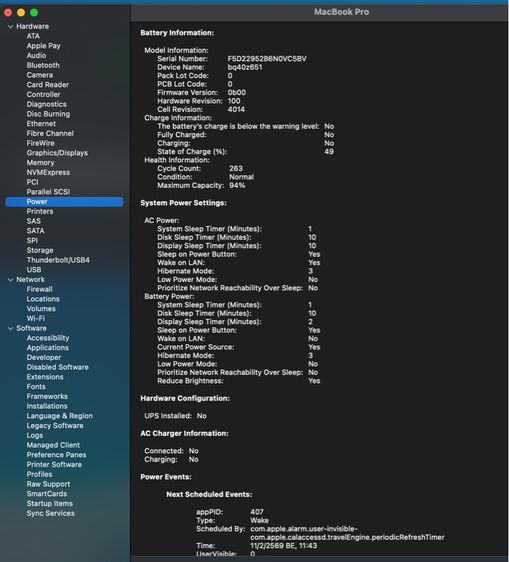Open Raw Support entry
The width and height of the screenshot is (509, 562).
coord(48,484)
